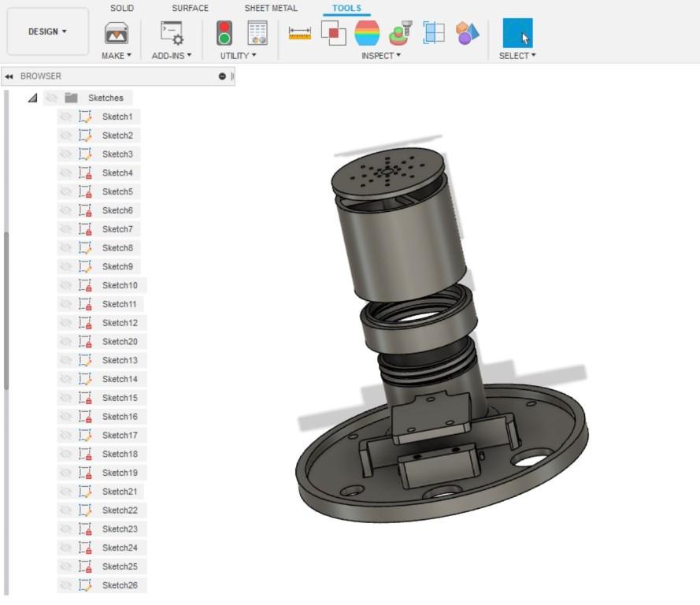Open the Scripts and Add-Ins tool
Screen dimensions: 700x605
click(x=171, y=33)
